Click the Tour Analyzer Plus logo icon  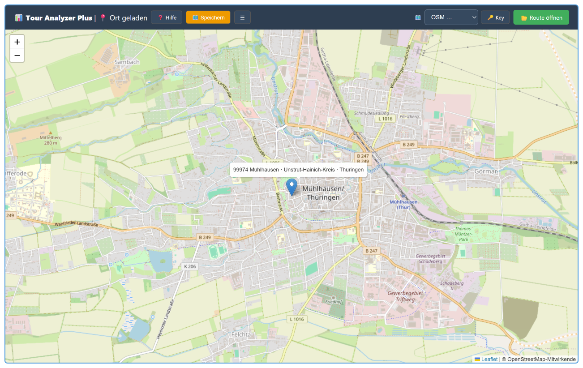[18, 17]
